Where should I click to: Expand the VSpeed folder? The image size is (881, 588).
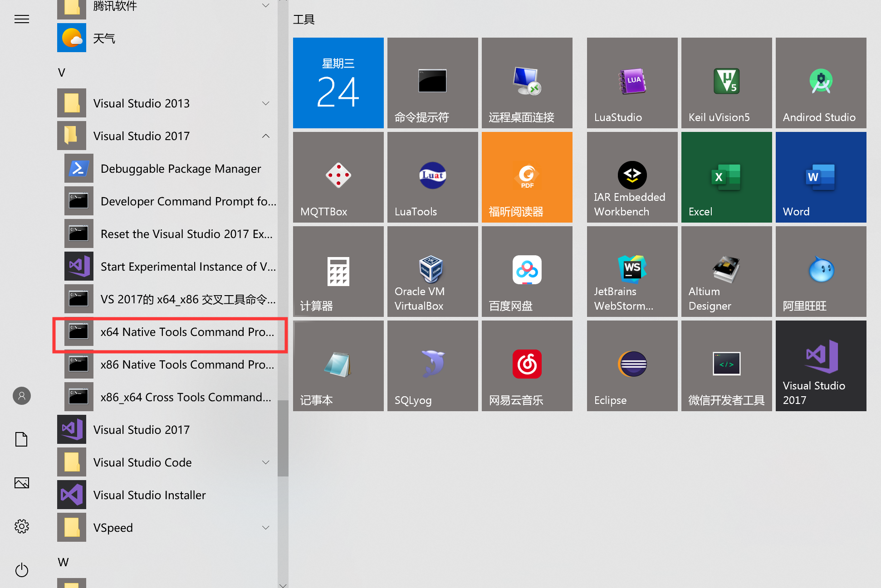pos(166,528)
